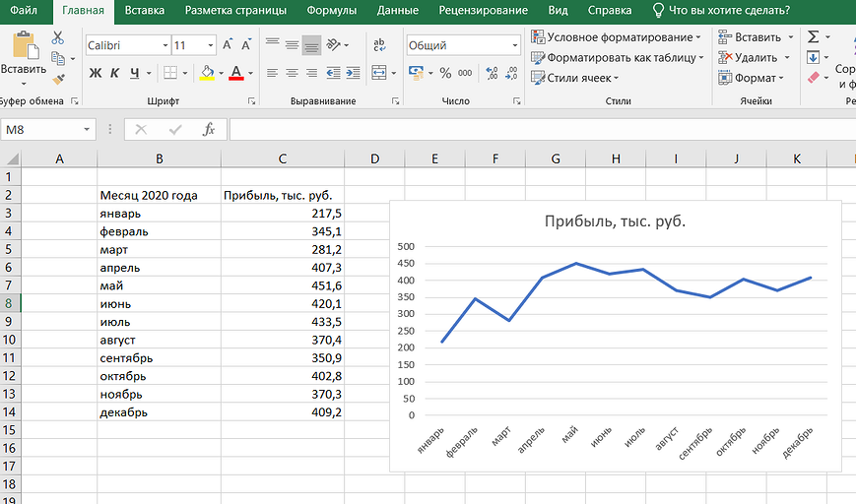Toggle center horizontal alignment
The width and height of the screenshot is (856, 504).
tap(292, 73)
